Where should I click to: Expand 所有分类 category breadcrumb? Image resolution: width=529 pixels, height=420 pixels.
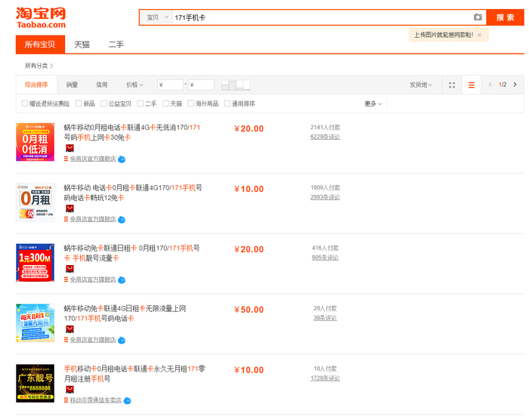point(39,66)
